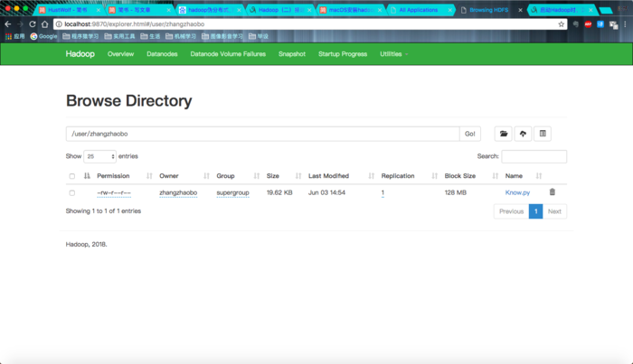Click the Showing 1 to 1 entries text
The height and width of the screenshot is (364, 633).
103,210
